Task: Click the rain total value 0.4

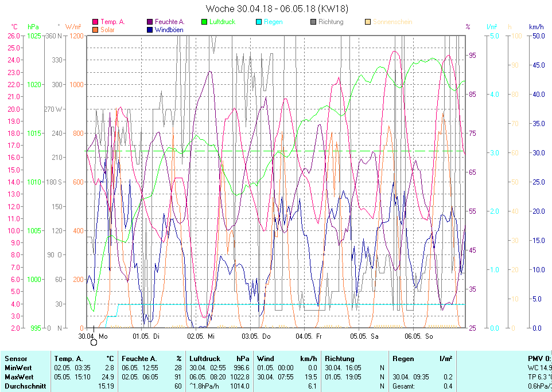Action: pos(448,386)
